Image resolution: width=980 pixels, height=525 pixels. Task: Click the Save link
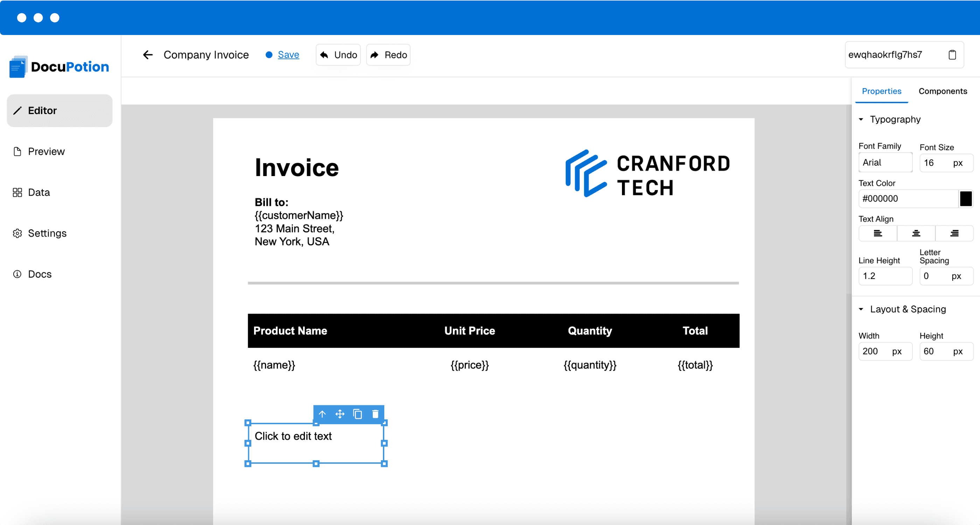click(288, 55)
